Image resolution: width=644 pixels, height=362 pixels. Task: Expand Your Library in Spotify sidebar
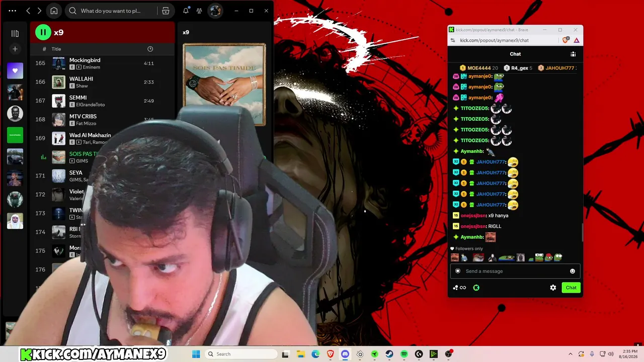(x=15, y=33)
